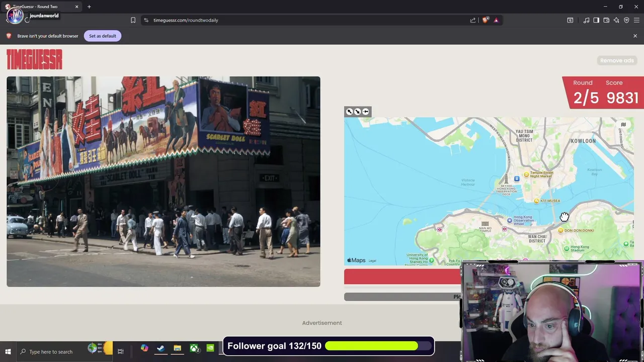Open Steam from the taskbar
This screenshot has height=362, width=644.
click(160, 348)
